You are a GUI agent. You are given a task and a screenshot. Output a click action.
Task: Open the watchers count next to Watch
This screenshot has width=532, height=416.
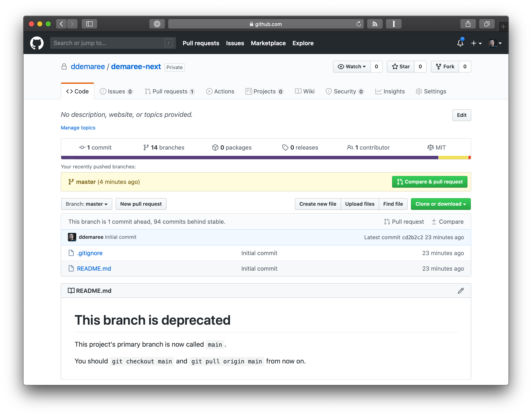[x=376, y=66]
